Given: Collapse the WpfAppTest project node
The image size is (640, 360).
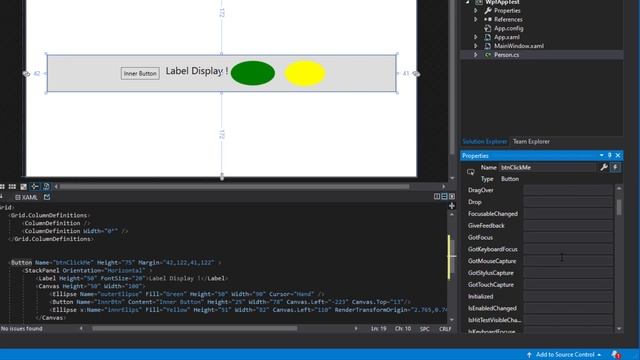Looking at the screenshot, I should tap(468, 2).
